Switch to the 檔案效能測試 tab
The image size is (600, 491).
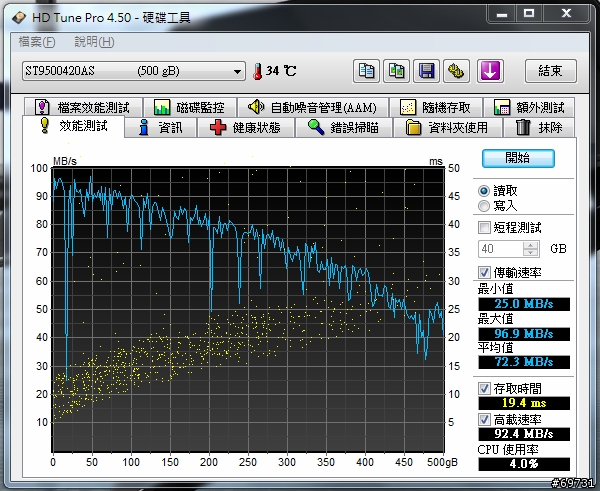coord(83,107)
